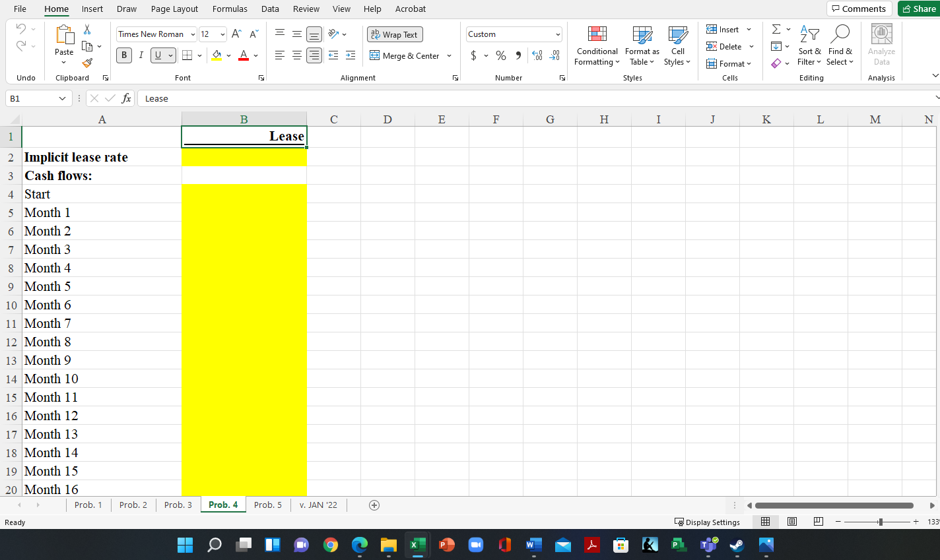
Task: Click the Paste clipboard icon
Action: (x=64, y=35)
